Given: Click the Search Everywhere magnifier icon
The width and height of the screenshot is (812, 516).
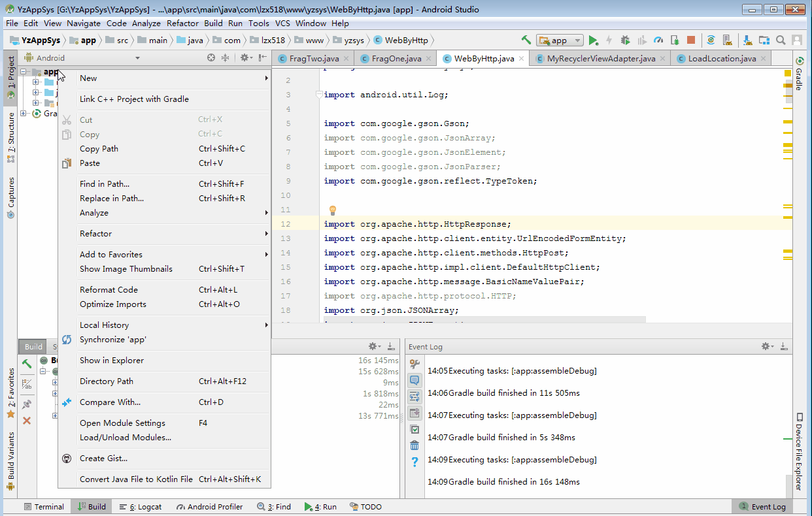Looking at the screenshot, I should click(781, 40).
